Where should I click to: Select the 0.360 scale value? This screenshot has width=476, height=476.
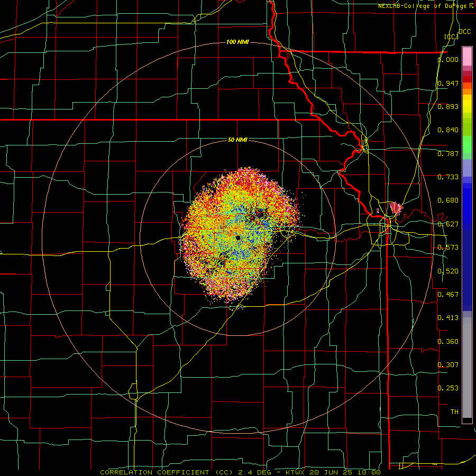(448, 341)
